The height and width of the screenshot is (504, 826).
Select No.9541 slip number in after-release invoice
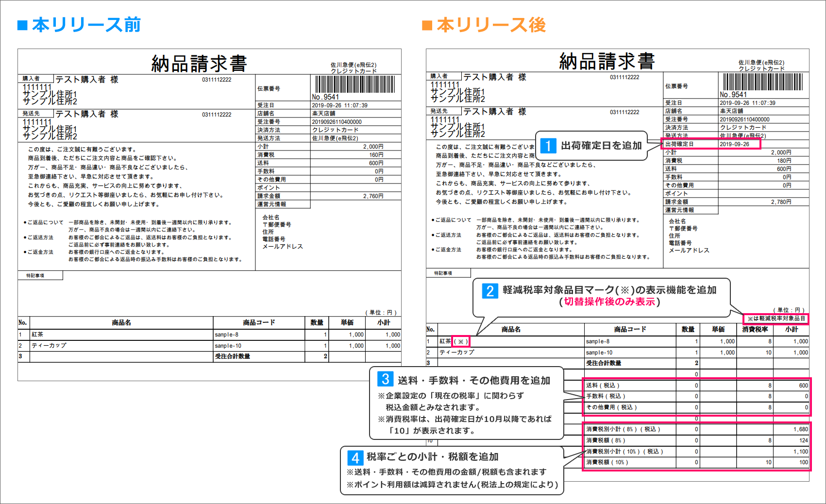(x=733, y=95)
